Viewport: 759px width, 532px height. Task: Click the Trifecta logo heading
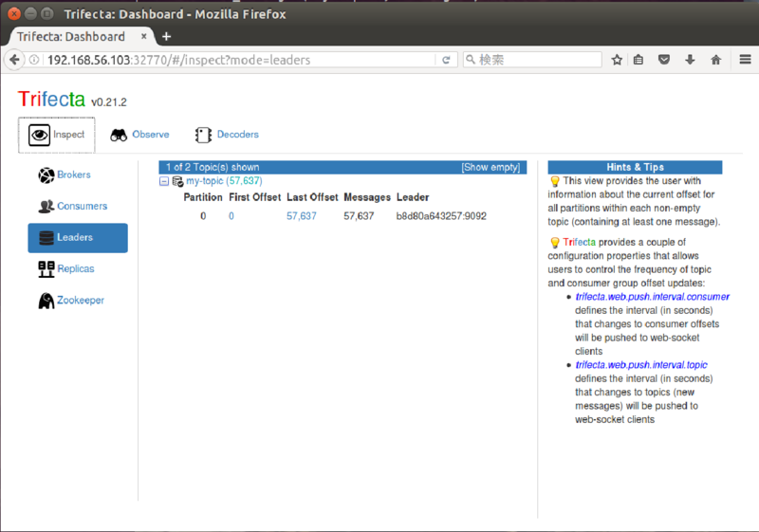tap(51, 100)
